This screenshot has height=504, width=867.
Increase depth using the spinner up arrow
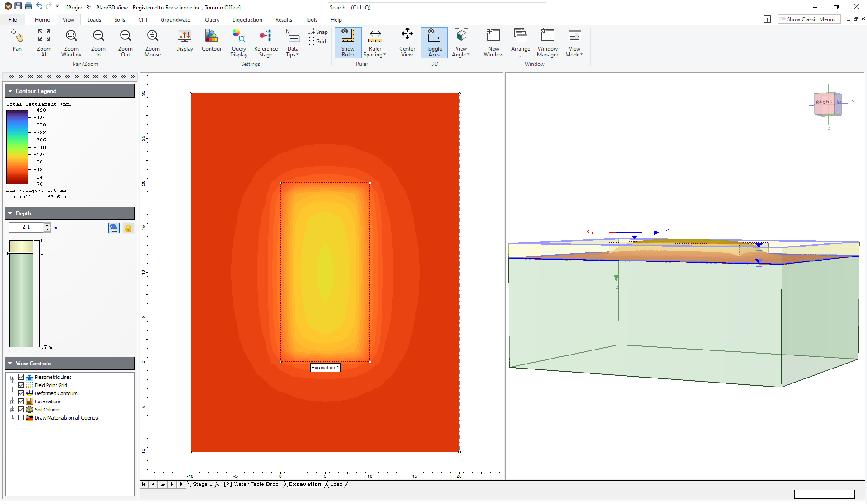point(47,225)
